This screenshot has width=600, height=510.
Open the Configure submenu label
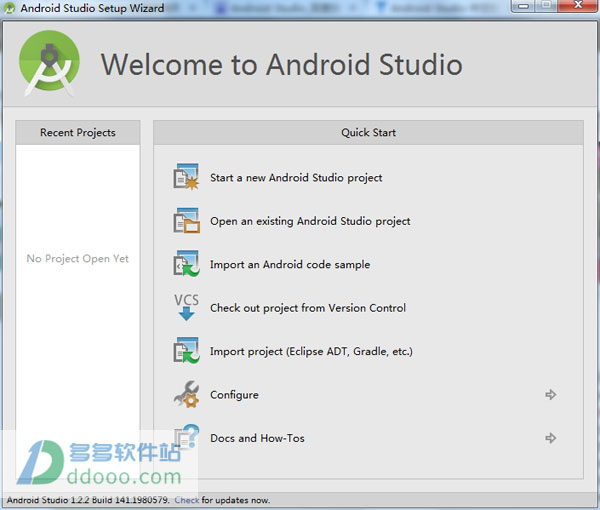point(234,395)
